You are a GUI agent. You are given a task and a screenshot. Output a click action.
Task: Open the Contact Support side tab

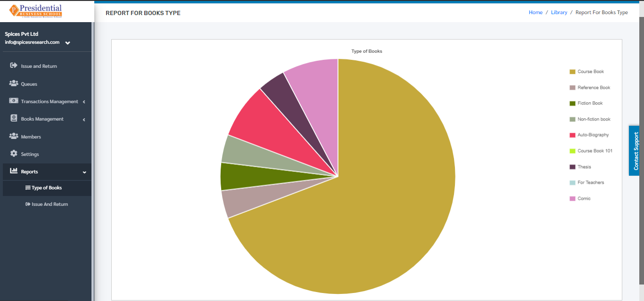[636, 151]
